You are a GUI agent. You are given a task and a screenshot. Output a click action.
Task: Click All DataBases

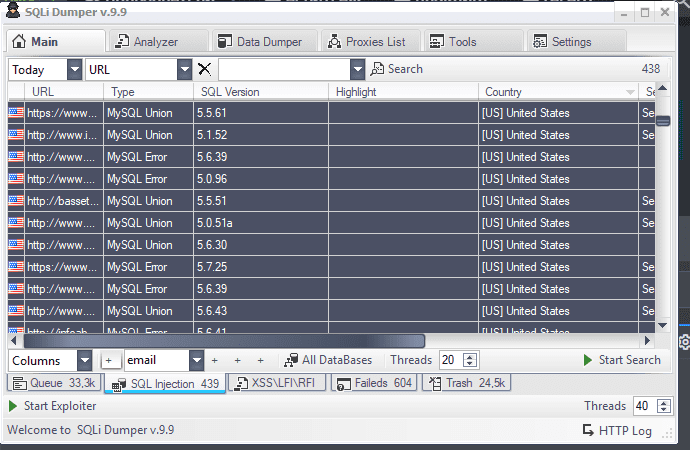pos(328,360)
